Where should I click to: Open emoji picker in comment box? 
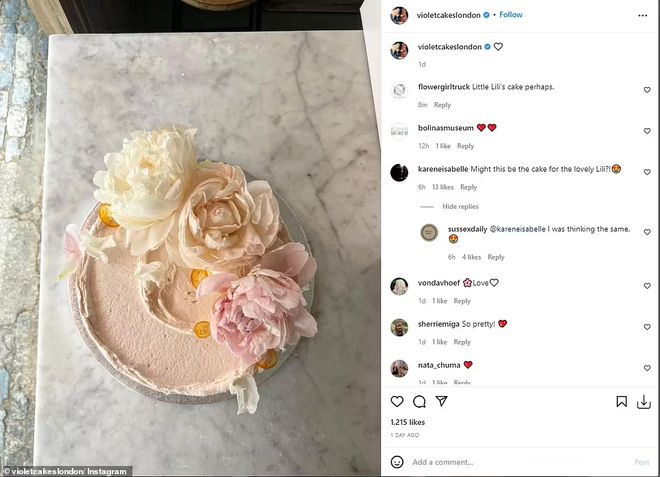tap(397, 462)
